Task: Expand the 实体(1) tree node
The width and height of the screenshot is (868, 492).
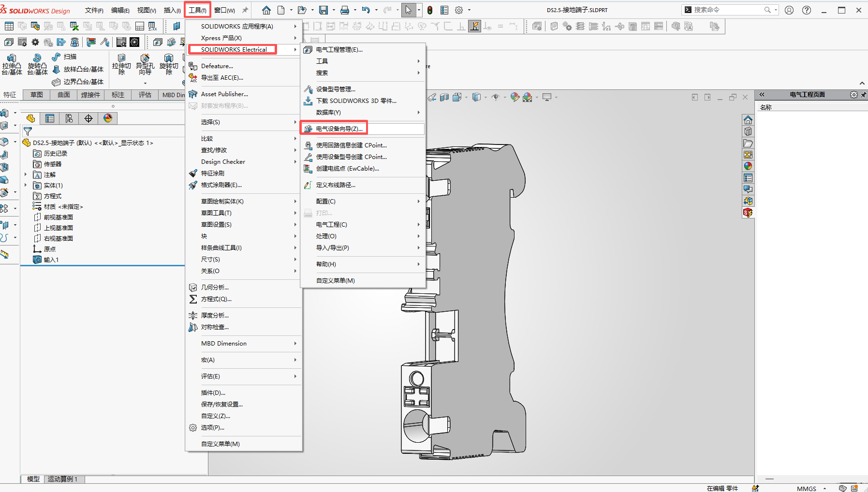Action: pos(26,186)
